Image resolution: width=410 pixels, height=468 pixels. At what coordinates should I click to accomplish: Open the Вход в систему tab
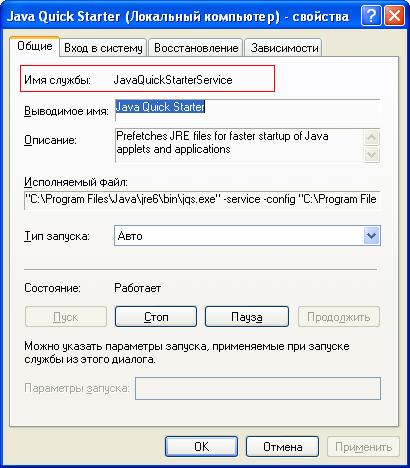point(103,48)
